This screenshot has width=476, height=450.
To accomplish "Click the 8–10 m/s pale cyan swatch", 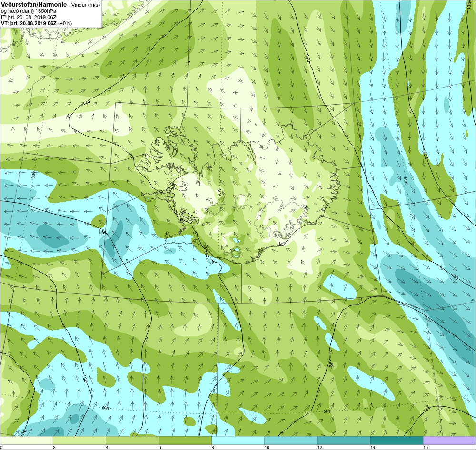I will pyautogui.click(x=238, y=440).
